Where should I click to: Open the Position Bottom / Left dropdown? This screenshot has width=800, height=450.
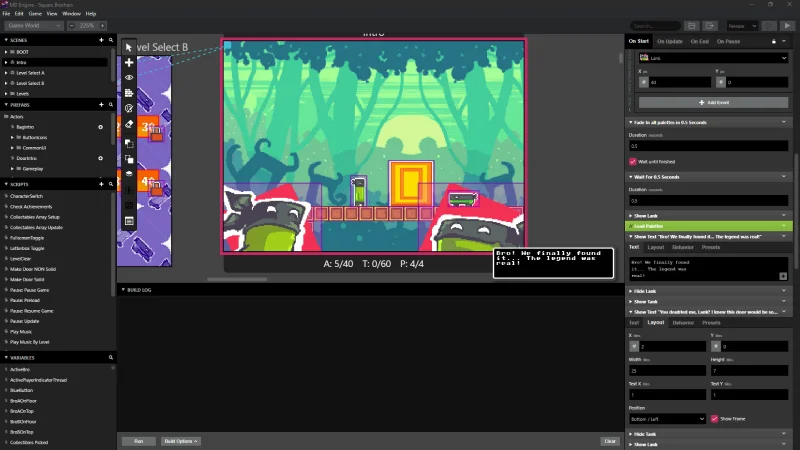pos(667,419)
